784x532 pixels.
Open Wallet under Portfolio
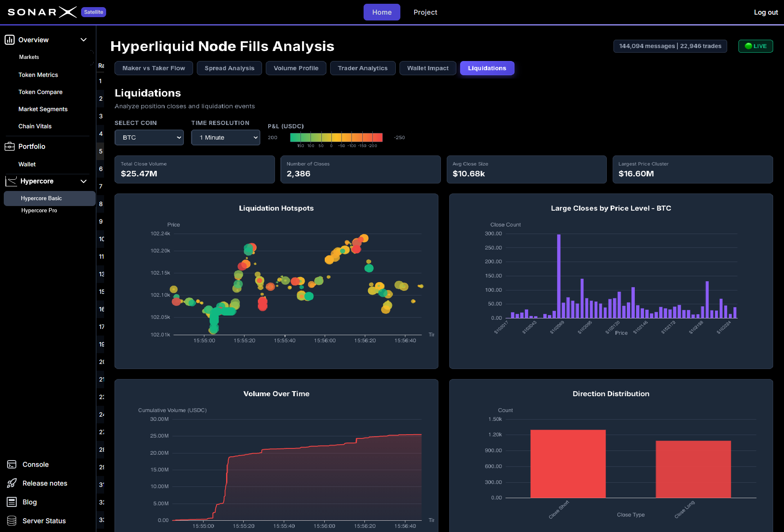[27, 164]
